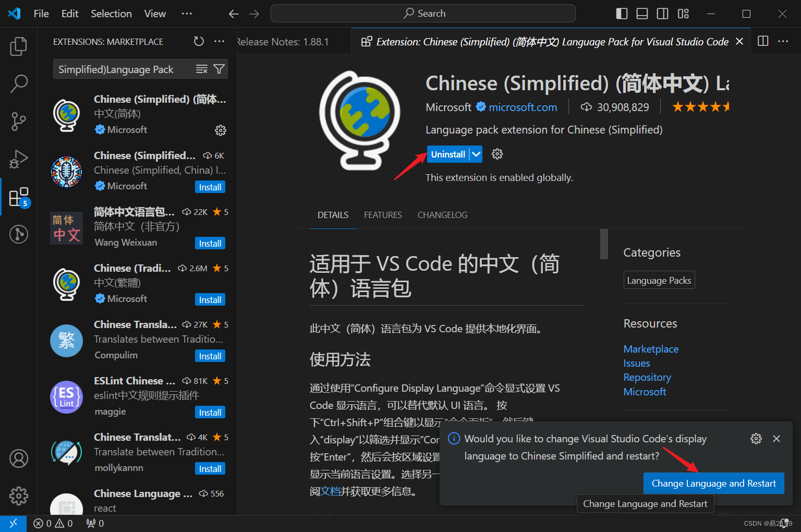Open the Manage gear in activity bar
This screenshot has height=532, width=801.
19,496
